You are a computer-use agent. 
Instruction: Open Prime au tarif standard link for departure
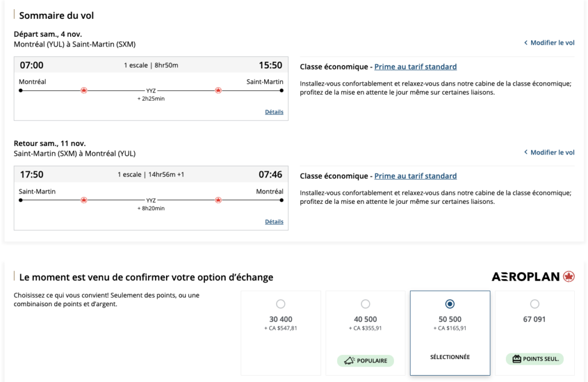[415, 67]
